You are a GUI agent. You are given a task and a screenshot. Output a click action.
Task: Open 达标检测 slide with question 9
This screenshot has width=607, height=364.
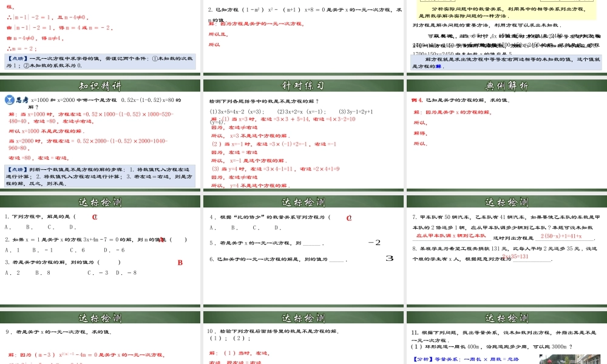(100, 338)
